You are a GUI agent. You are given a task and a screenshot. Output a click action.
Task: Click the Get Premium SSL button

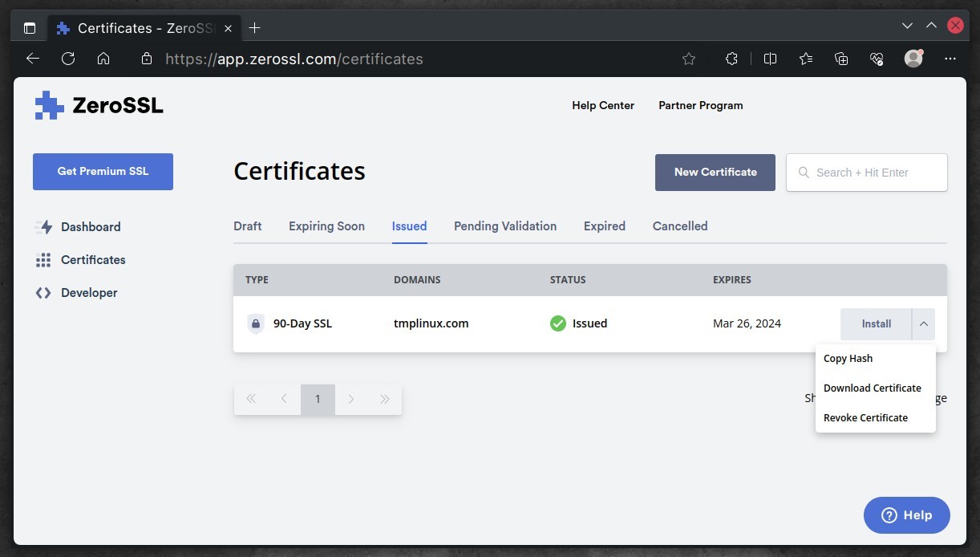(x=103, y=172)
